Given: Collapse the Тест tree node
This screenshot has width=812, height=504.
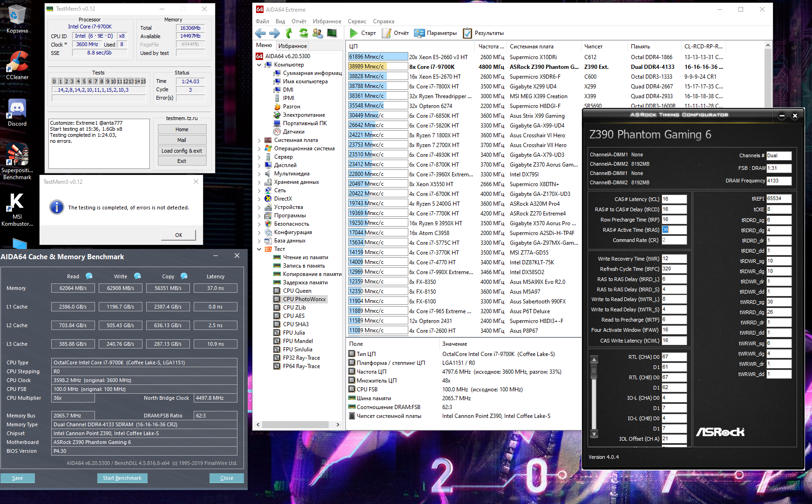Looking at the screenshot, I should 259,249.
